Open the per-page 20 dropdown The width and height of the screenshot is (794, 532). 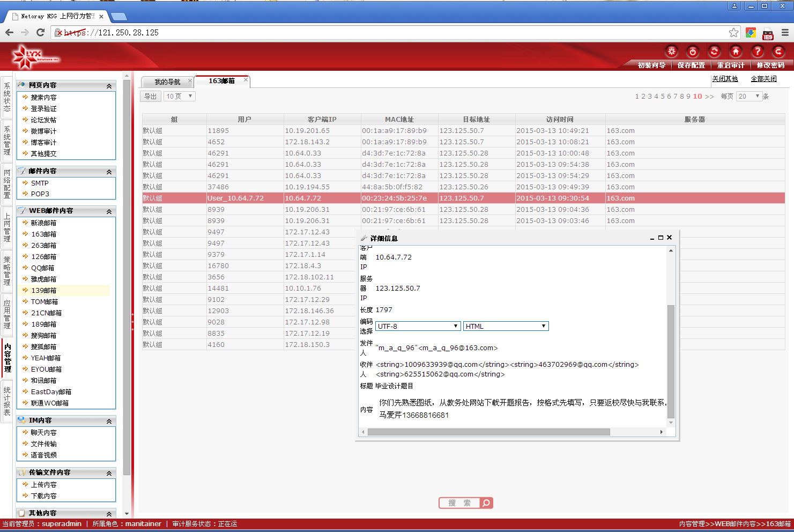(749, 97)
